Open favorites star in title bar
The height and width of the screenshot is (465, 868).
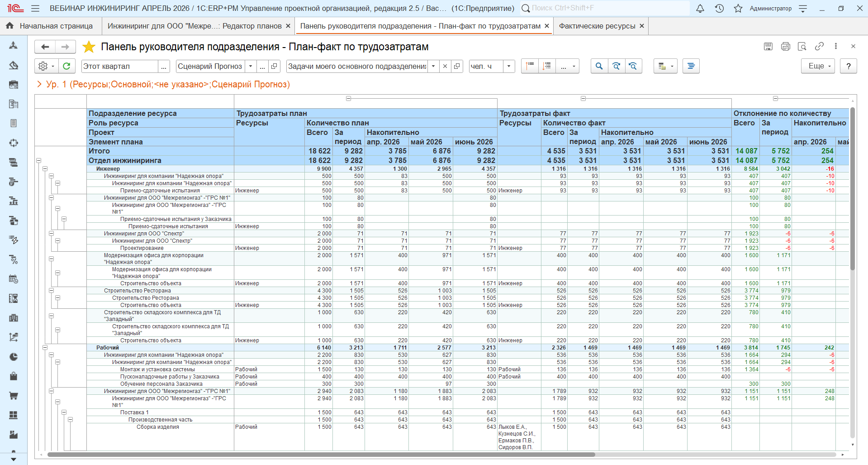pyautogui.click(x=738, y=8)
